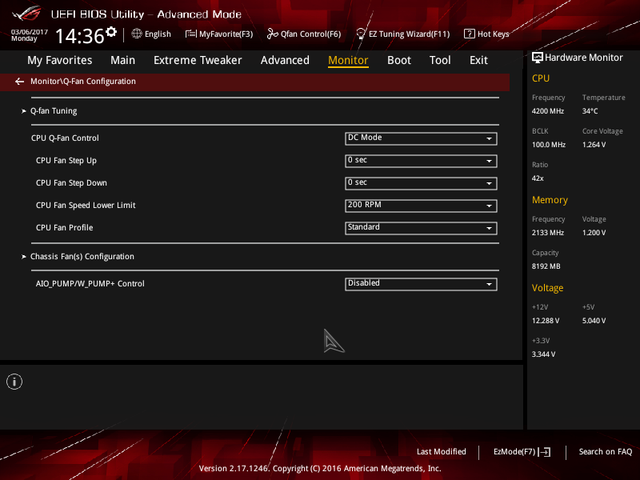Viewport: 640px width, 480px height.
Task: Click the info circle icon in the help area
Action: (x=14, y=382)
